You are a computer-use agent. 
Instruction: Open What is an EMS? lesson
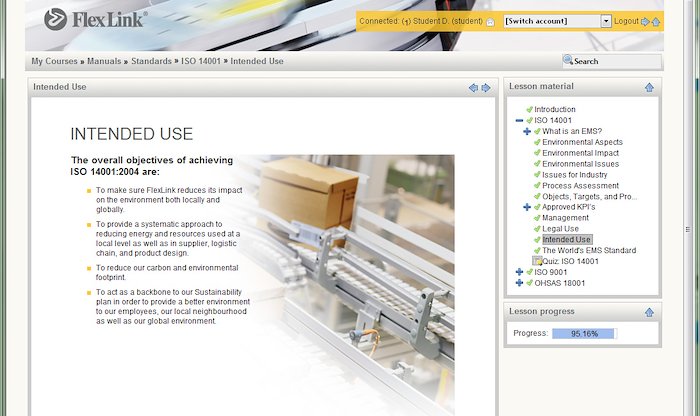[572, 131]
